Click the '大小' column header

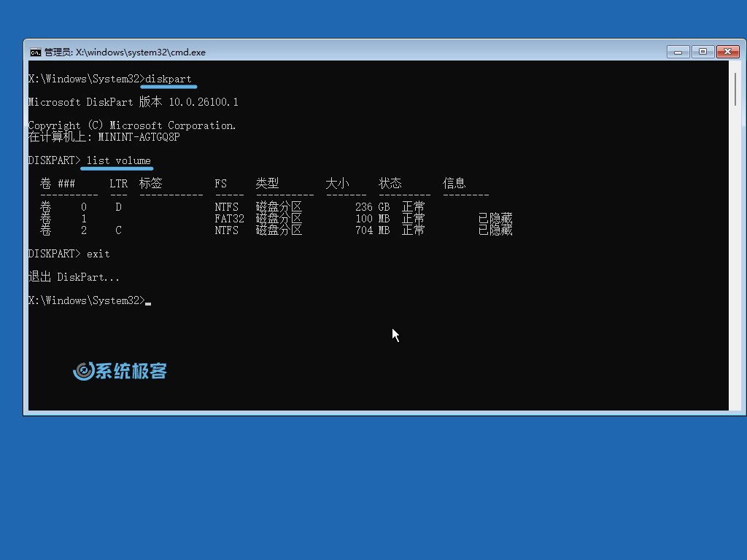(x=337, y=183)
